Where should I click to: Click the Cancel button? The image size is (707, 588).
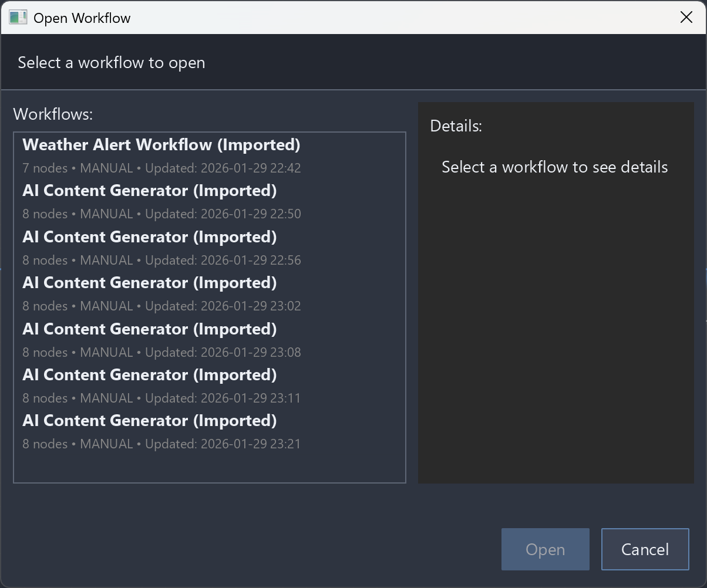[645, 549]
